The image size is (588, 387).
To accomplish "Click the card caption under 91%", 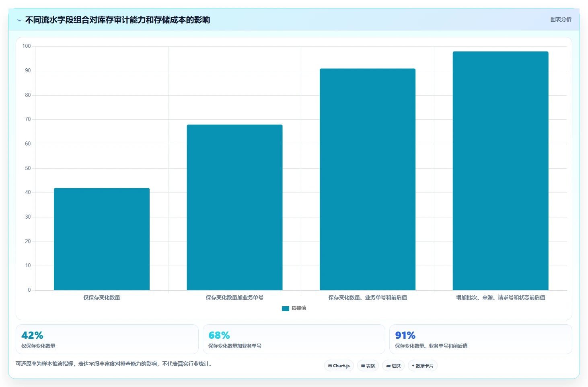I will pyautogui.click(x=431, y=346).
